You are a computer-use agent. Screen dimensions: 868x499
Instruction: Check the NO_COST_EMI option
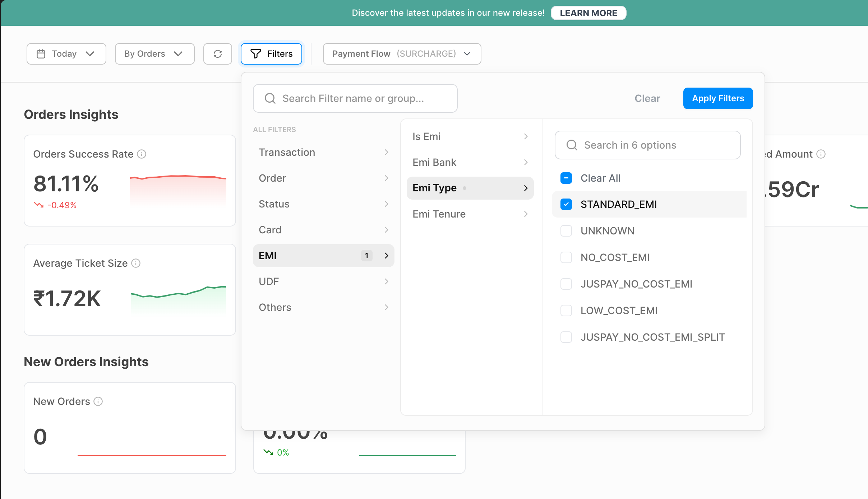click(x=566, y=257)
